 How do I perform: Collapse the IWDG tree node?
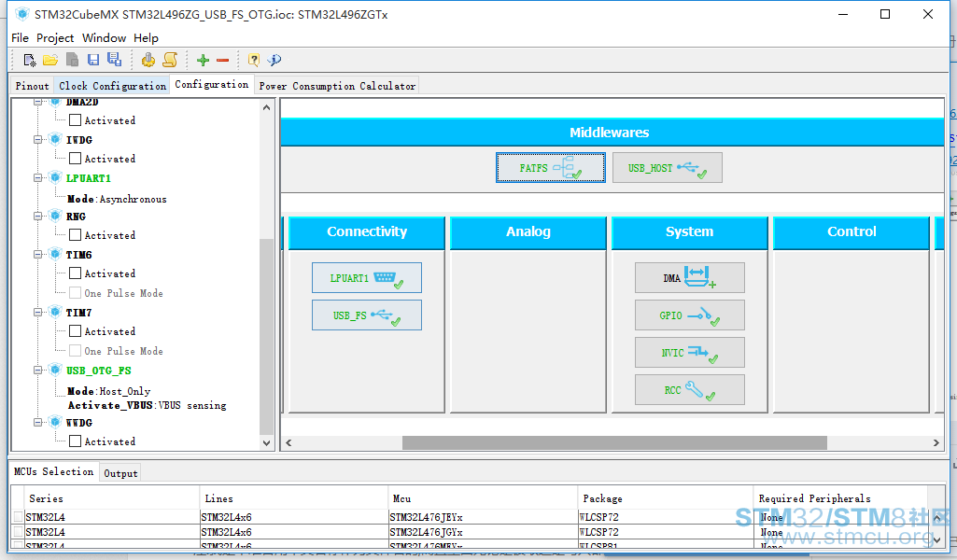(38, 140)
